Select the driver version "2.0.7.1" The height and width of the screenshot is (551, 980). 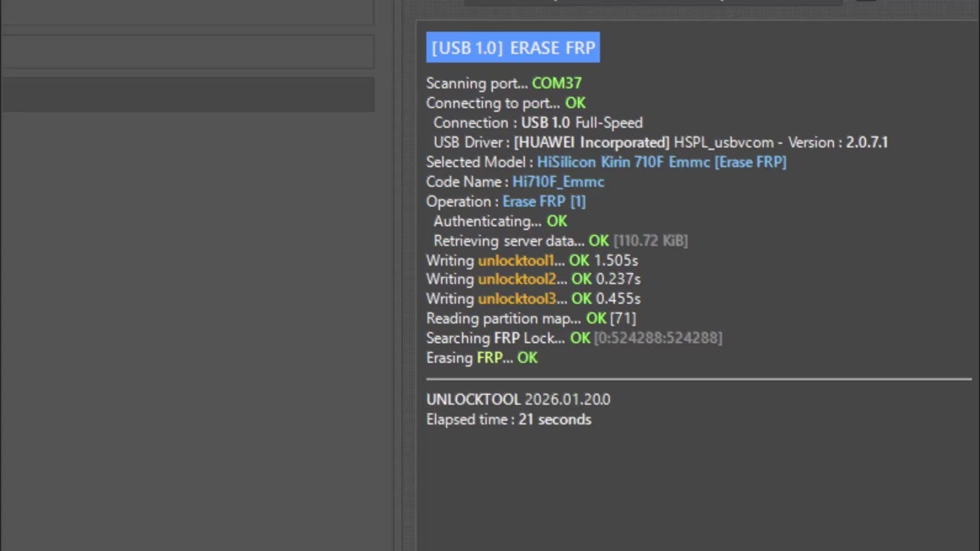[x=867, y=142]
